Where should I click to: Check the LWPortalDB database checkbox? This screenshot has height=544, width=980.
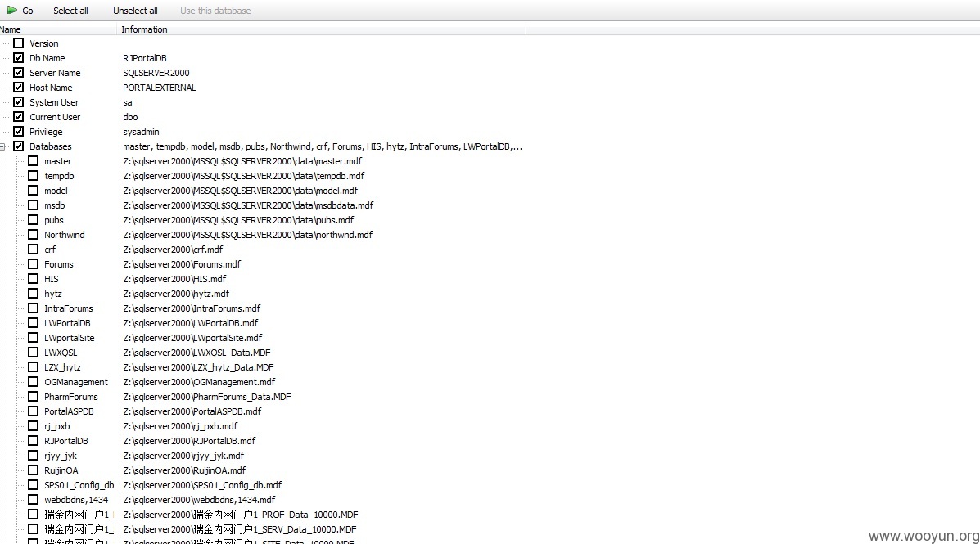coord(33,322)
